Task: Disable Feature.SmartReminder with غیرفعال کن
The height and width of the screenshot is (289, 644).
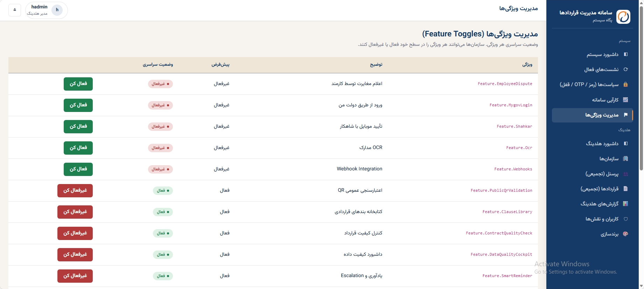Action: (75, 276)
